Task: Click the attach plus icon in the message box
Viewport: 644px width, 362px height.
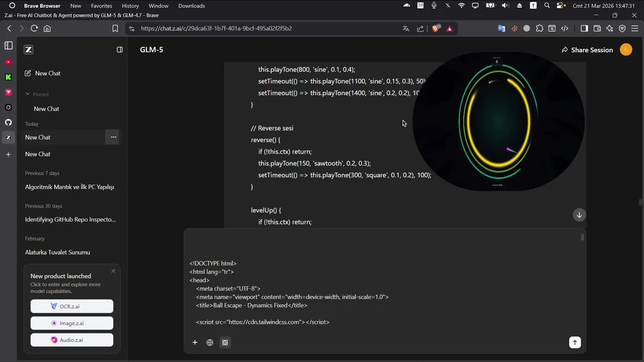Action: click(x=195, y=342)
